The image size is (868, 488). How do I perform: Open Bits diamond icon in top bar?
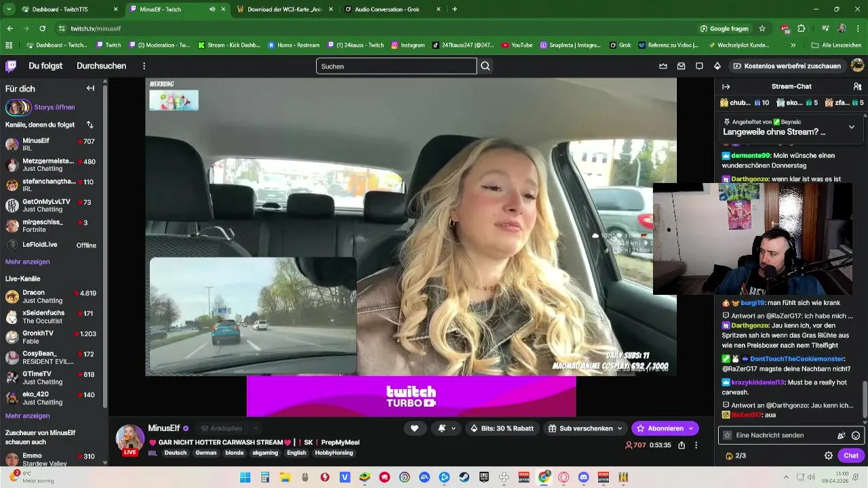717,66
